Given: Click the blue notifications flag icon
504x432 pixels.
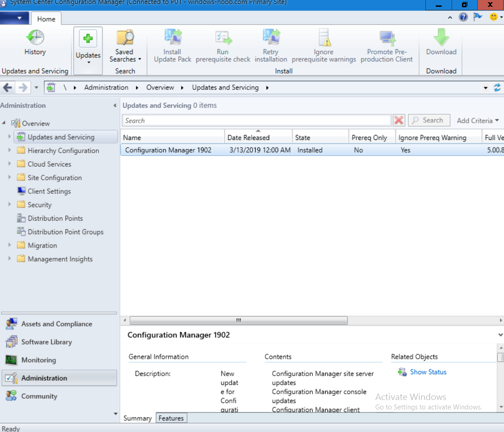Looking at the screenshot, I should pyautogui.click(x=478, y=17).
